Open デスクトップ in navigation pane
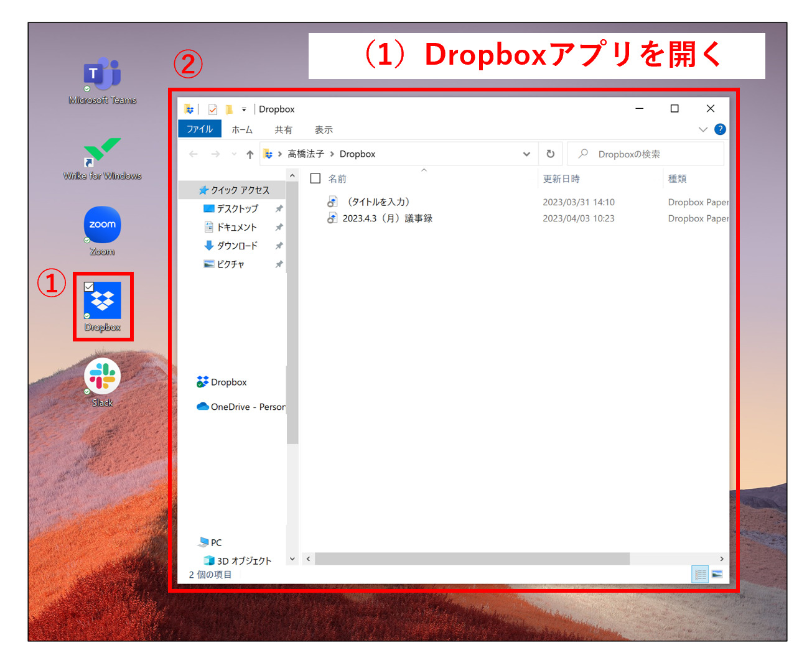 point(237,208)
